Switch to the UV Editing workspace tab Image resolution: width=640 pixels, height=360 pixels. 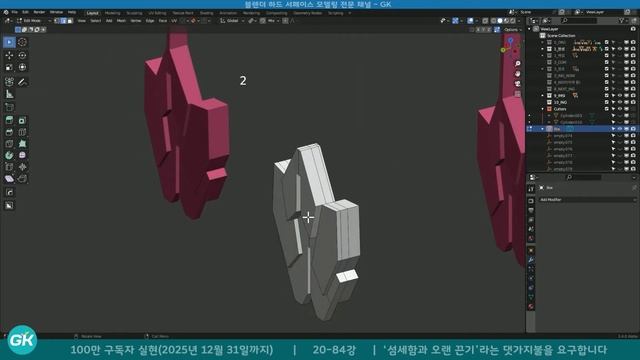point(157,13)
